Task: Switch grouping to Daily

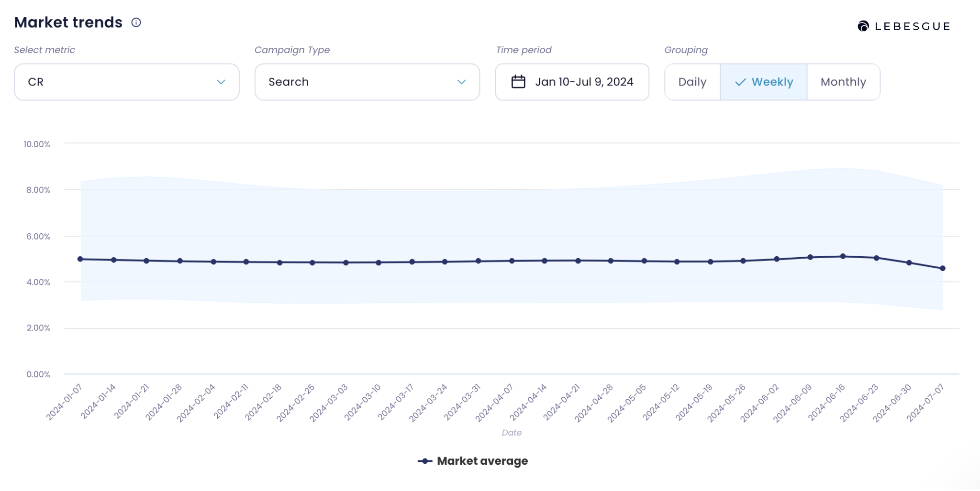Action: [x=692, y=82]
